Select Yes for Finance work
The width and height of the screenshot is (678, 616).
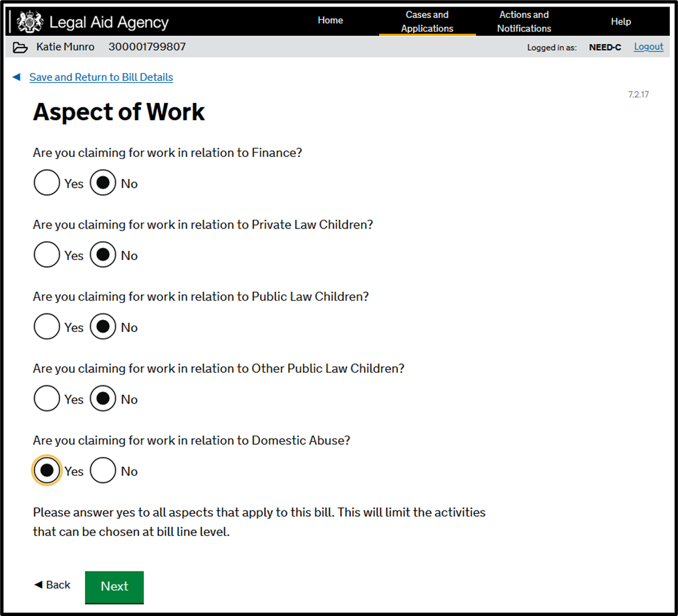coord(47,183)
